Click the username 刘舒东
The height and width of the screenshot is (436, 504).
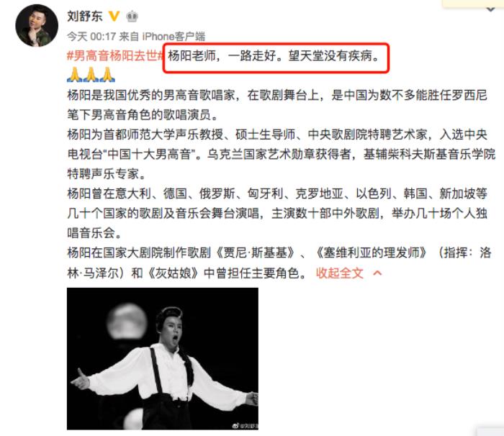pos(85,16)
